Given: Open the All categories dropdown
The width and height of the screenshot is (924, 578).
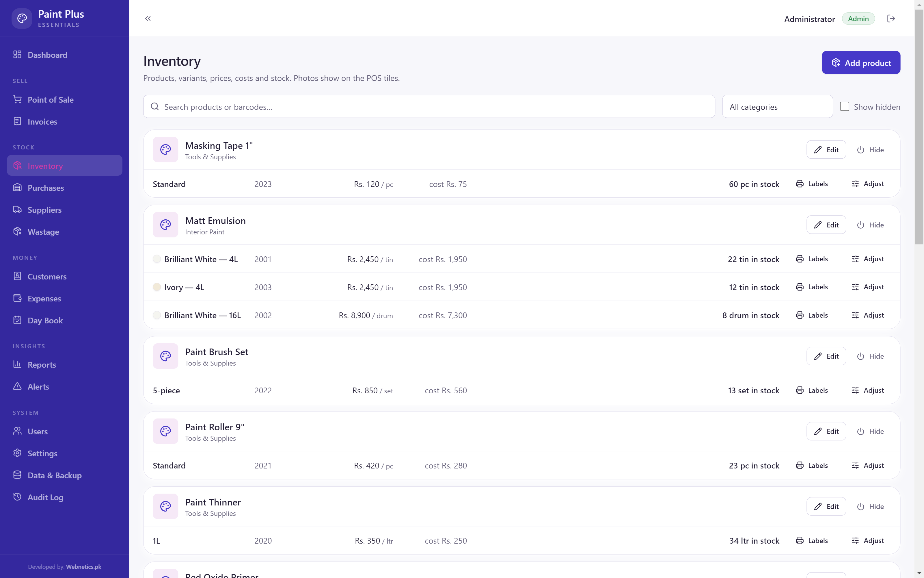Looking at the screenshot, I should [x=777, y=107].
